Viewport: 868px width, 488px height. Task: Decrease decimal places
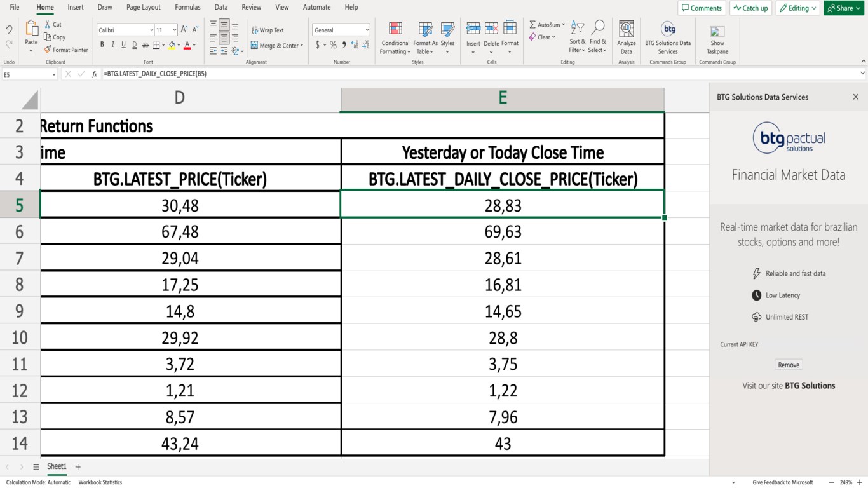click(x=365, y=45)
